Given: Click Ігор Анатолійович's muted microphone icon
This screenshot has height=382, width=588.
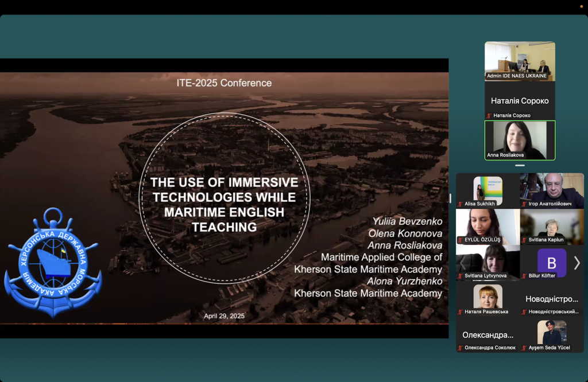Looking at the screenshot, I should click(x=524, y=204).
